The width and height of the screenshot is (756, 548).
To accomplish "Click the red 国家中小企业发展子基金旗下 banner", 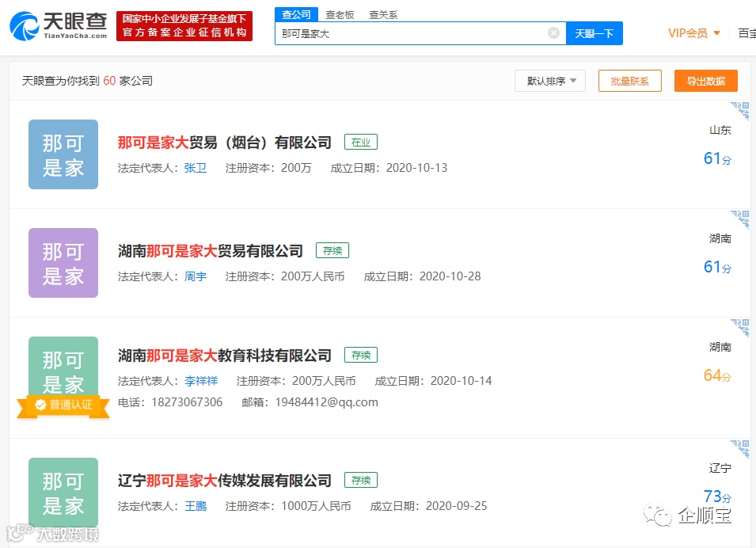I will [184, 26].
